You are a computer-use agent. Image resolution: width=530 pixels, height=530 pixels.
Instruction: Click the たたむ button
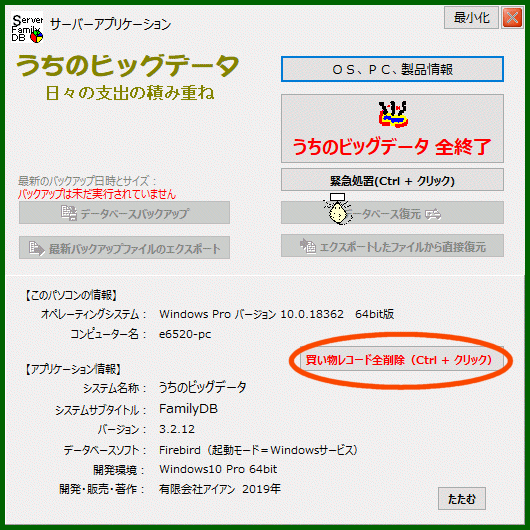462,498
